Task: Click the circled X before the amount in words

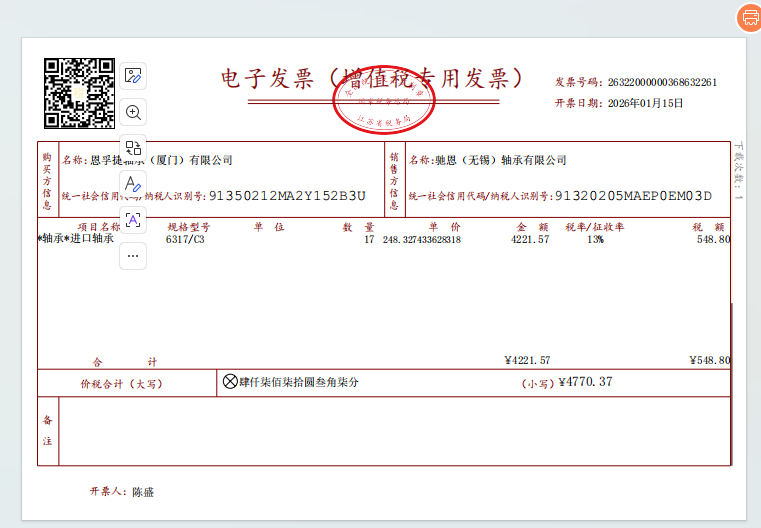Action: (x=230, y=381)
